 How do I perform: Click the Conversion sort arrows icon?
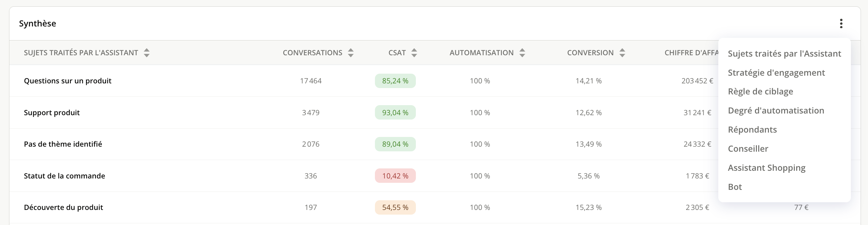pos(622,53)
